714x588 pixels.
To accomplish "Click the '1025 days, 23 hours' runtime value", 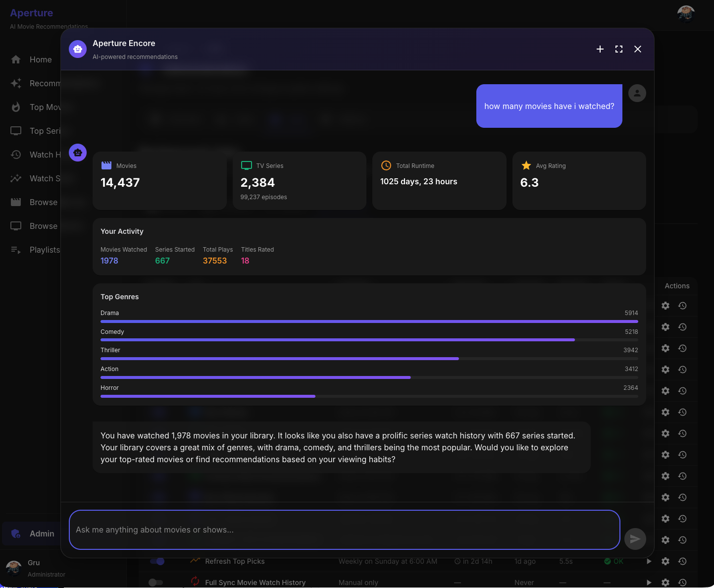I will coord(419,182).
